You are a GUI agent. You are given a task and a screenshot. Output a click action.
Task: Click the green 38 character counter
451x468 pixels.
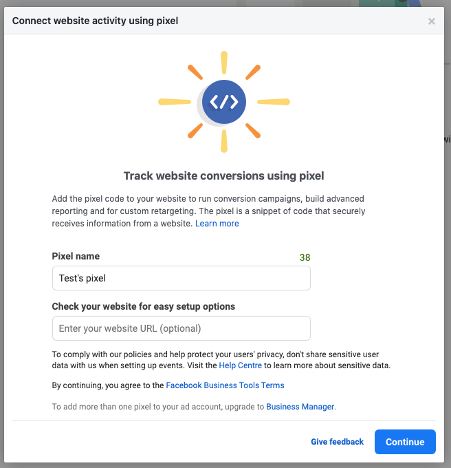click(305, 257)
